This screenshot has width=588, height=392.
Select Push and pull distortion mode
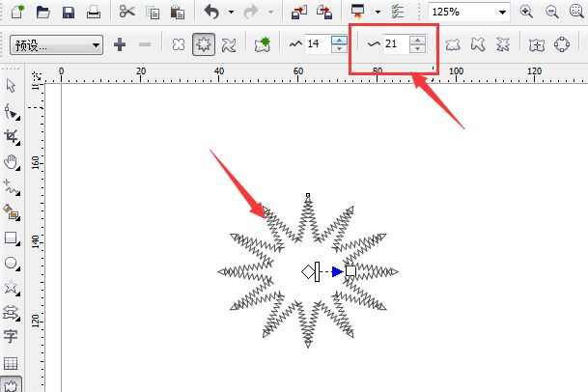tap(179, 44)
